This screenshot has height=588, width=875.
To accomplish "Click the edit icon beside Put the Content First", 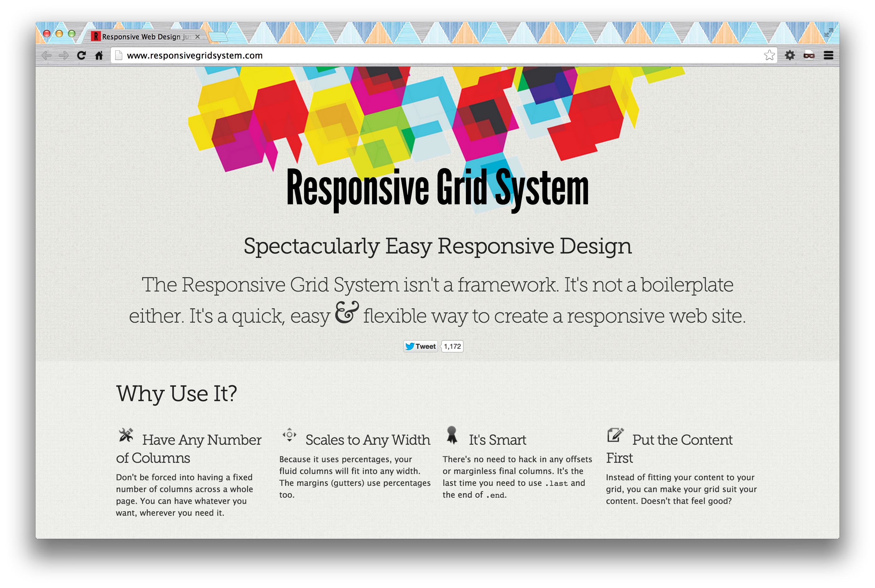I will [615, 435].
